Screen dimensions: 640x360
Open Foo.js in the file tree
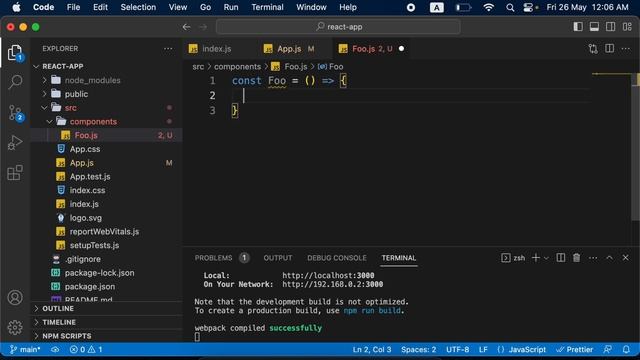(x=106, y=135)
